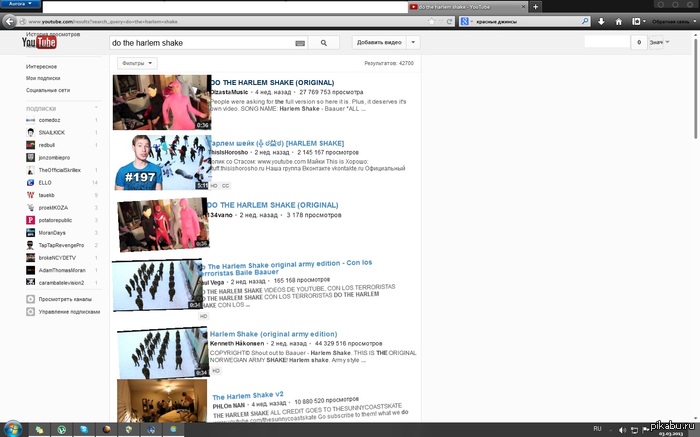Click the Google search engine icon
Screen dimensions: 700x437
tap(465, 21)
